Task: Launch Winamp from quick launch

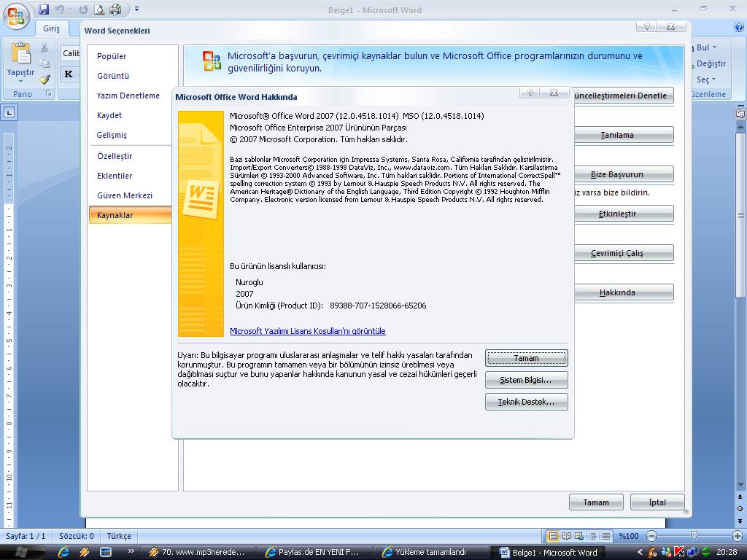Action: point(85,552)
